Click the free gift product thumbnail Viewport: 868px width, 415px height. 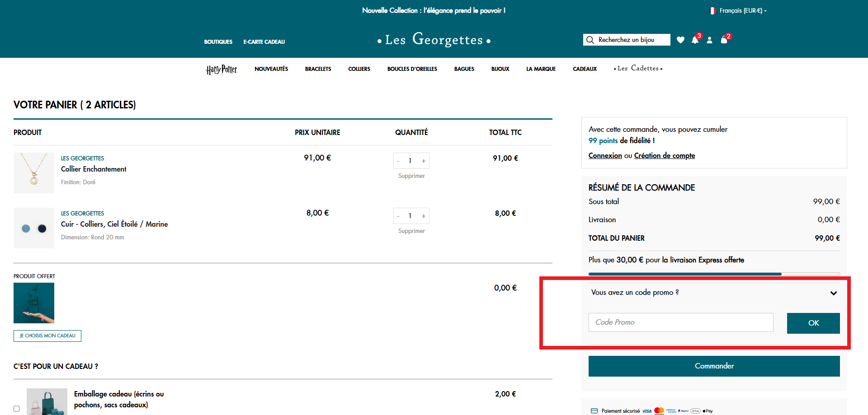[x=34, y=303]
